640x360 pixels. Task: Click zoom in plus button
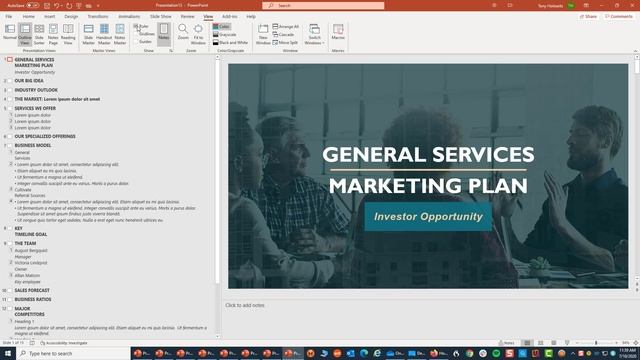click(x=616, y=343)
